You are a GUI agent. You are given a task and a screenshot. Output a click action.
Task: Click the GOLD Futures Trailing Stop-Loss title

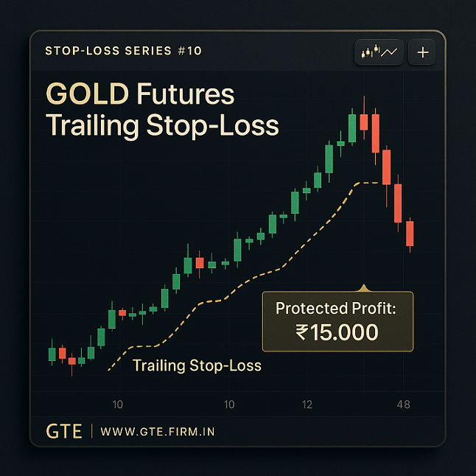162,110
